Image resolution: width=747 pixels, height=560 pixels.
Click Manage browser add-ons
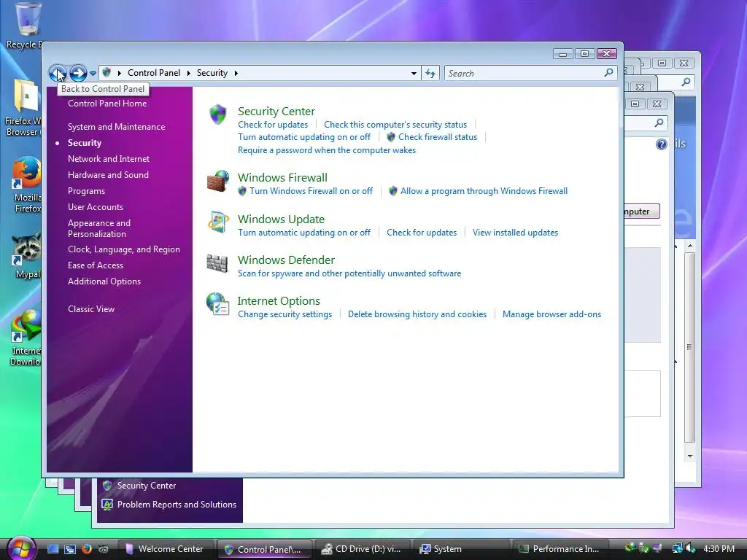(551, 314)
